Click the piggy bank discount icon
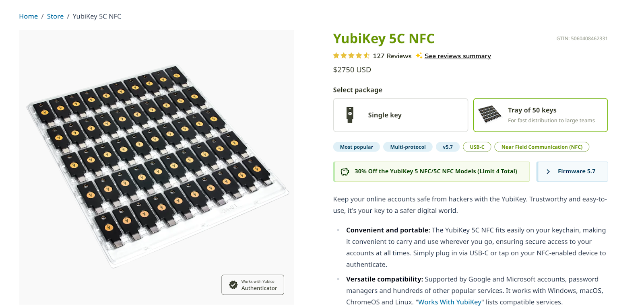The height and width of the screenshot is (306, 644). click(x=345, y=172)
